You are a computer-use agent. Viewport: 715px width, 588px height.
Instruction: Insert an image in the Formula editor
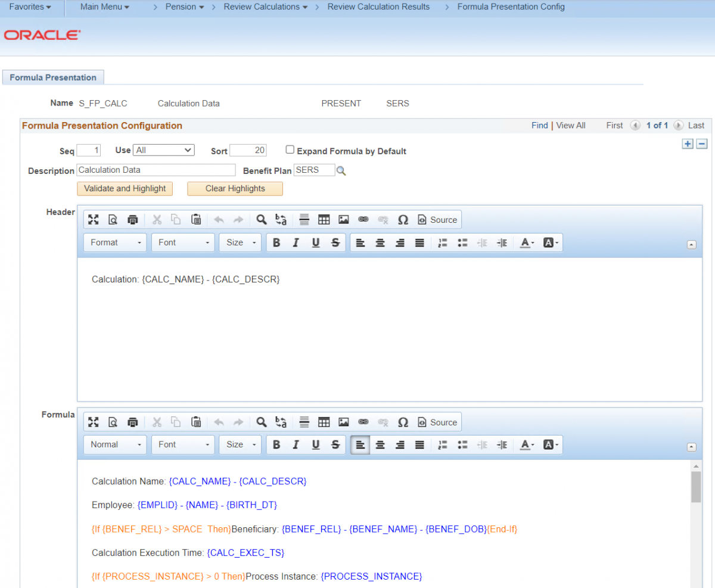(344, 422)
